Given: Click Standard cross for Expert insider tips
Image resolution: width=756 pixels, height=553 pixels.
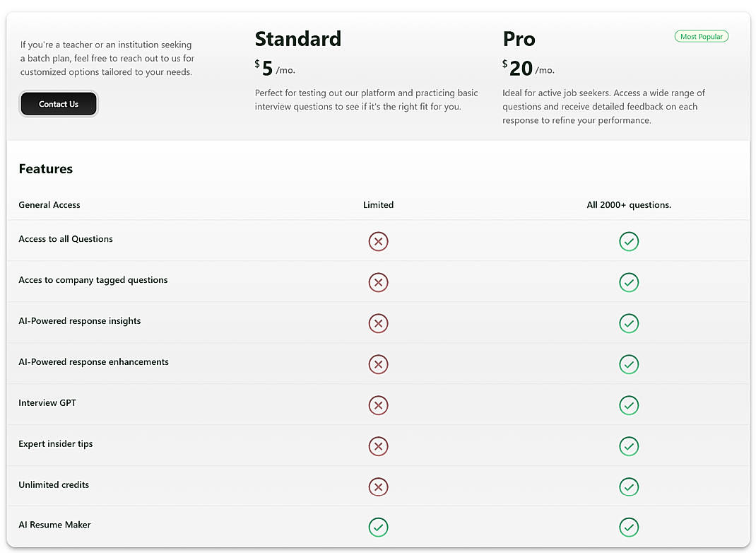Looking at the screenshot, I should 378,446.
